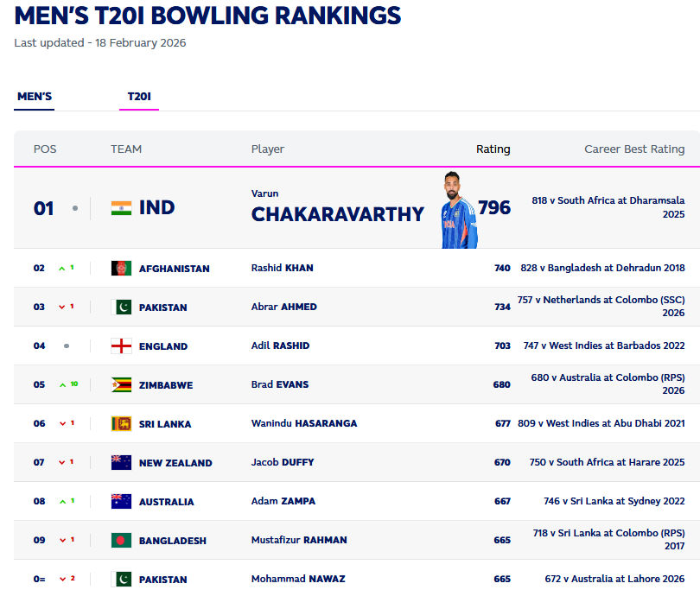Click the Australia flag icon
700x596 pixels.
122,501
